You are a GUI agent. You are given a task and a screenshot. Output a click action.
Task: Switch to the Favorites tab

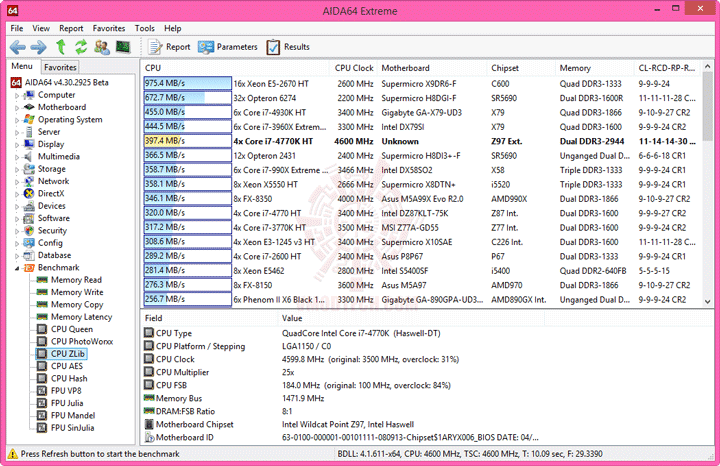point(60,67)
